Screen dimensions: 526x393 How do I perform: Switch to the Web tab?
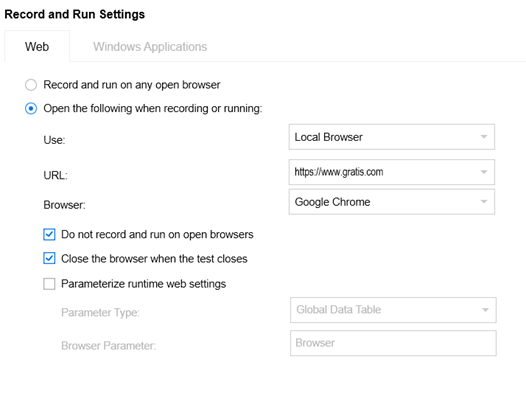(x=37, y=46)
